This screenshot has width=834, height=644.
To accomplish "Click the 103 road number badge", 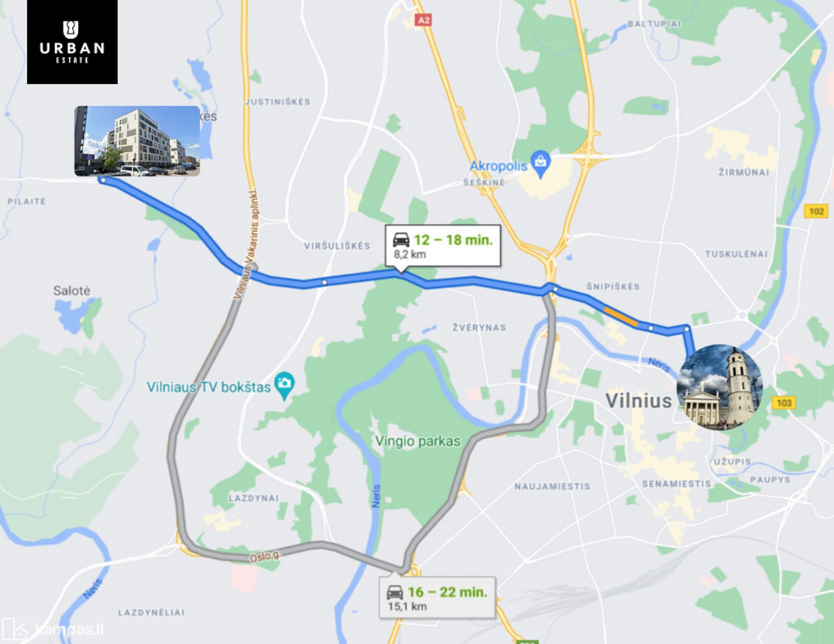I will (784, 403).
